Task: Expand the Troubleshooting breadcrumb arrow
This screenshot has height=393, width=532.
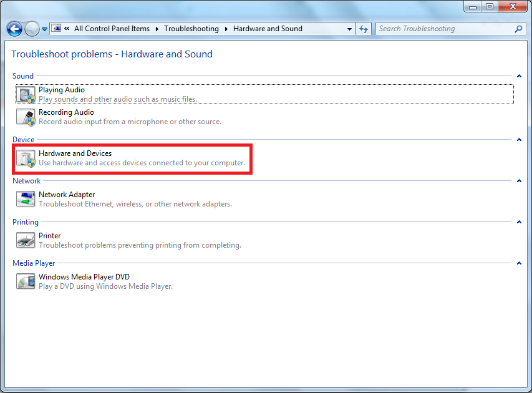Action: pos(226,29)
